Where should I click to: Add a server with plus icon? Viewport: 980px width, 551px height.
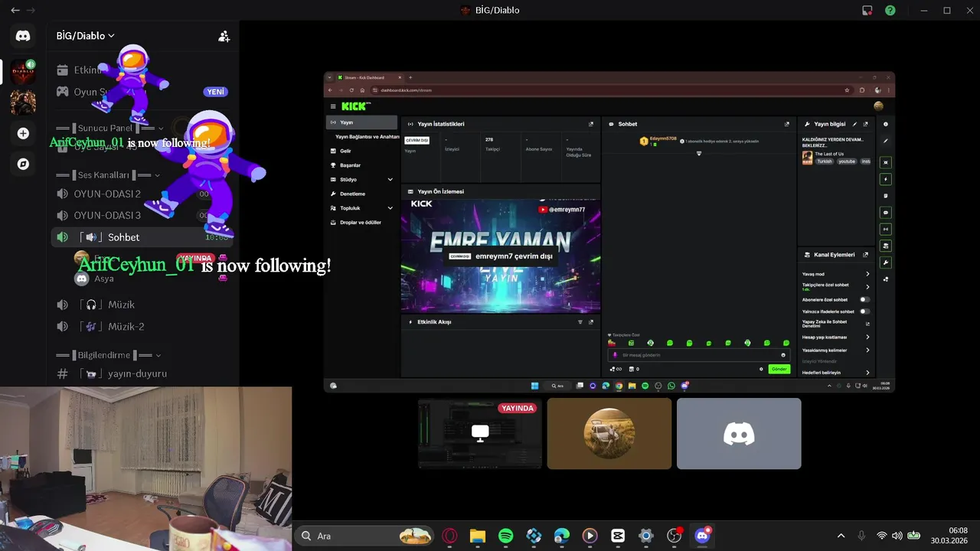(23, 133)
